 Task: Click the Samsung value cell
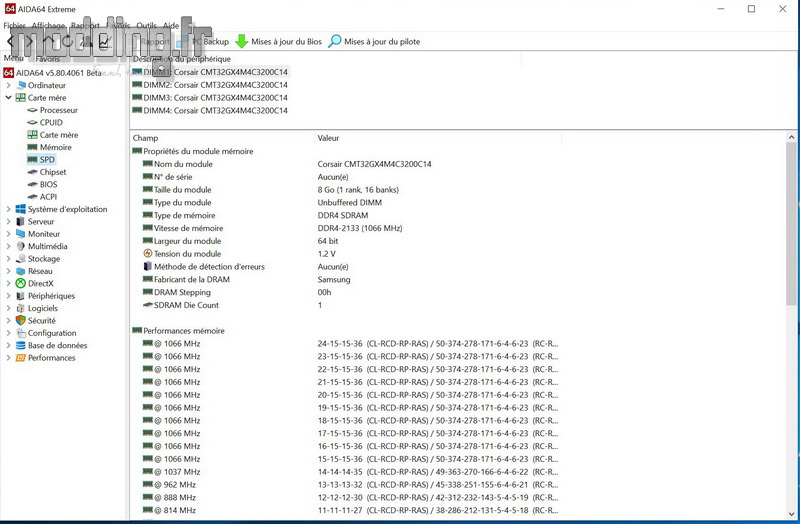coord(334,280)
